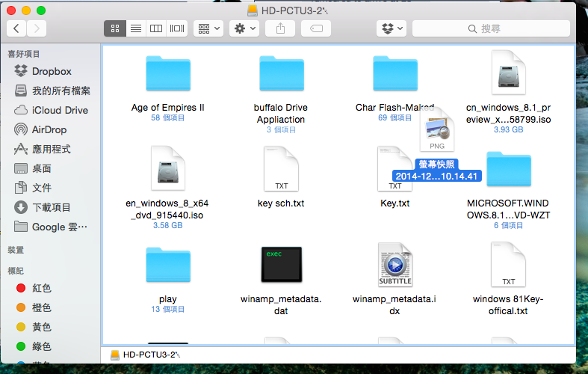Switch to list view
588x374 pixels.
click(x=136, y=28)
